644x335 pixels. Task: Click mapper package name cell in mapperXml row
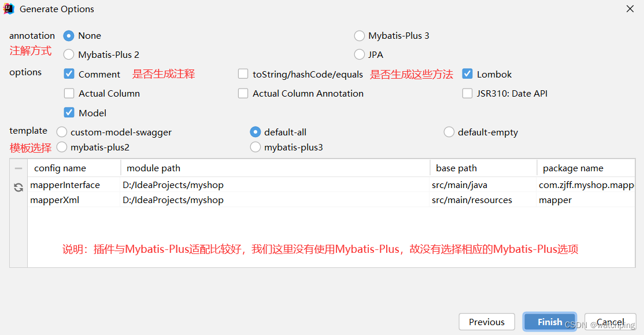(586, 200)
